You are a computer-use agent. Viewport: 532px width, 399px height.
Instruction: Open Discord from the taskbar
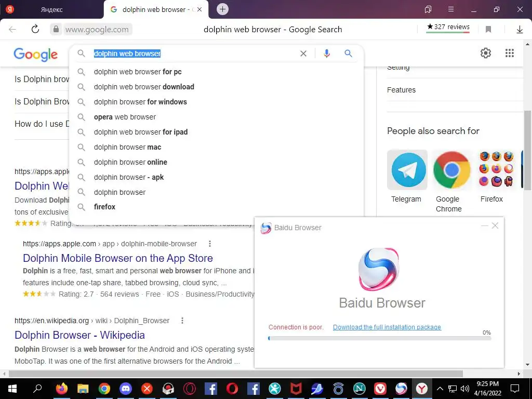point(126,389)
